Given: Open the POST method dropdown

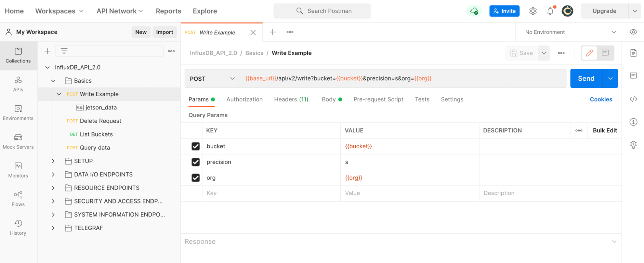Looking at the screenshot, I should pyautogui.click(x=212, y=79).
